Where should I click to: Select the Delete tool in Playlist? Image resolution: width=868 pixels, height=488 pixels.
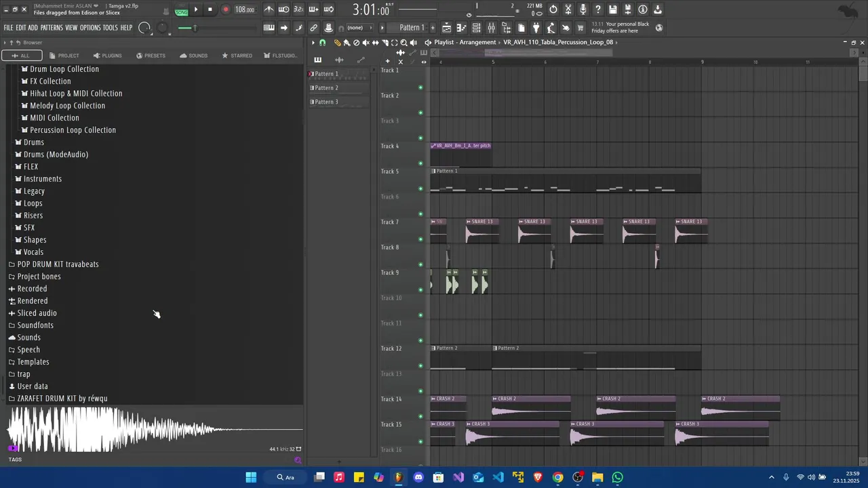tap(356, 43)
